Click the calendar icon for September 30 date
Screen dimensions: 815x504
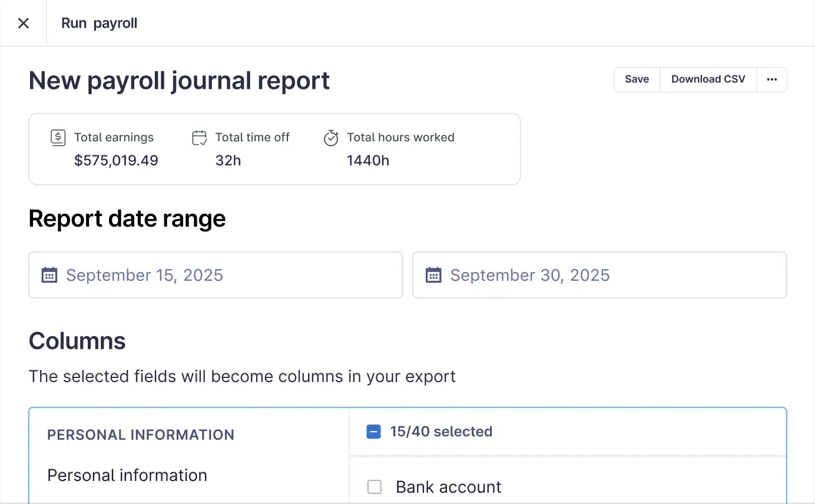(x=433, y=275)
